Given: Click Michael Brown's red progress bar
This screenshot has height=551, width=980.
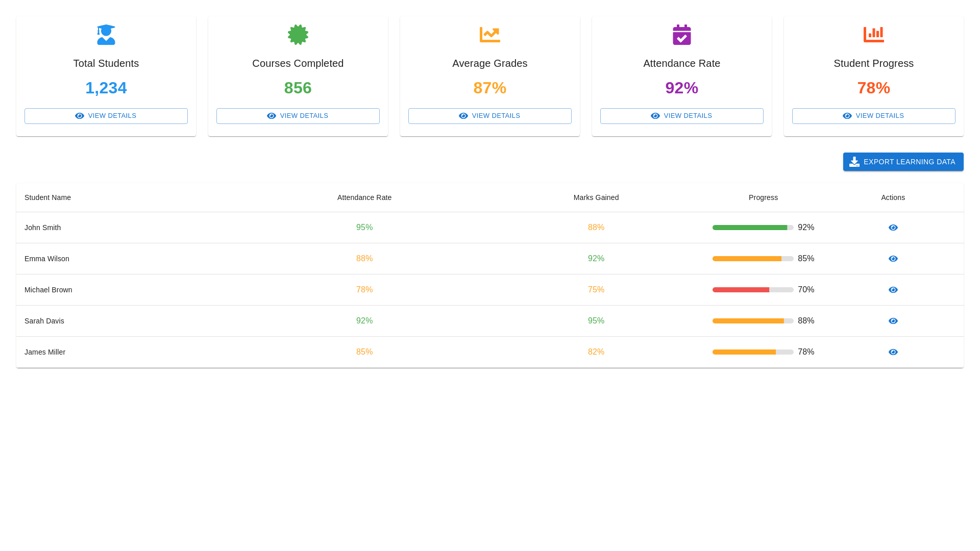Looking at the screenshot, I should pyautogui.click(x=741, y=290).
